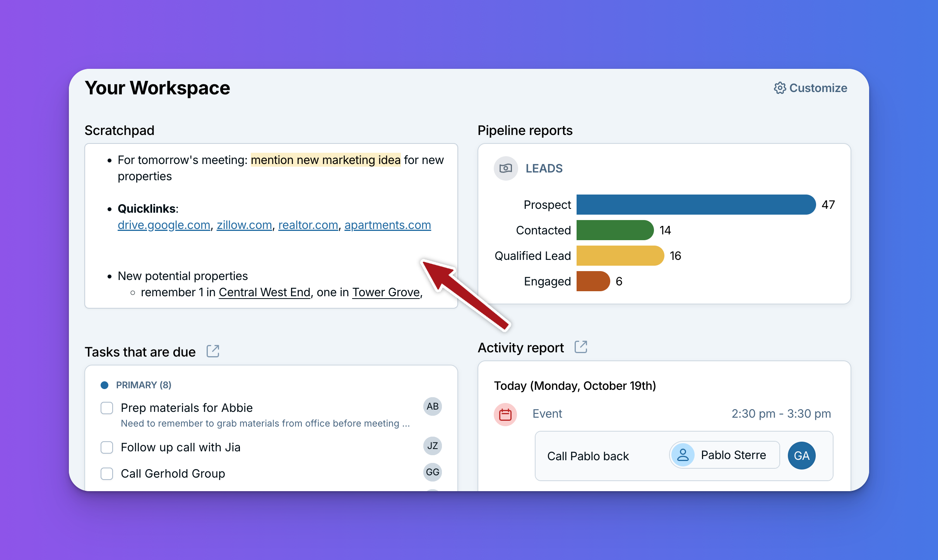Click the Leads camera icon
This screenshot has width=938, height=560.
pyautogui.click(x=506, y=168)
